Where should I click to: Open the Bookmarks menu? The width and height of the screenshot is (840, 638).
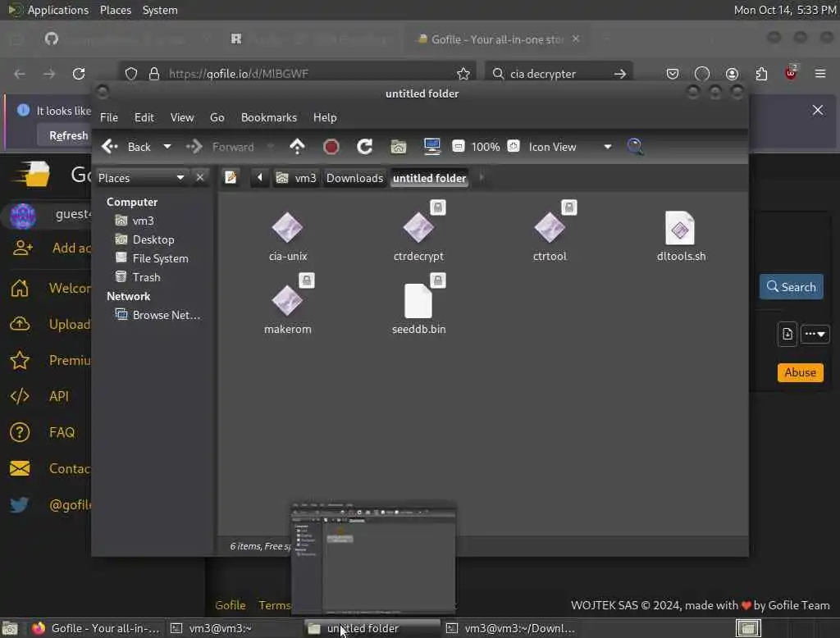pyautogui.click(x=269, y=117)
